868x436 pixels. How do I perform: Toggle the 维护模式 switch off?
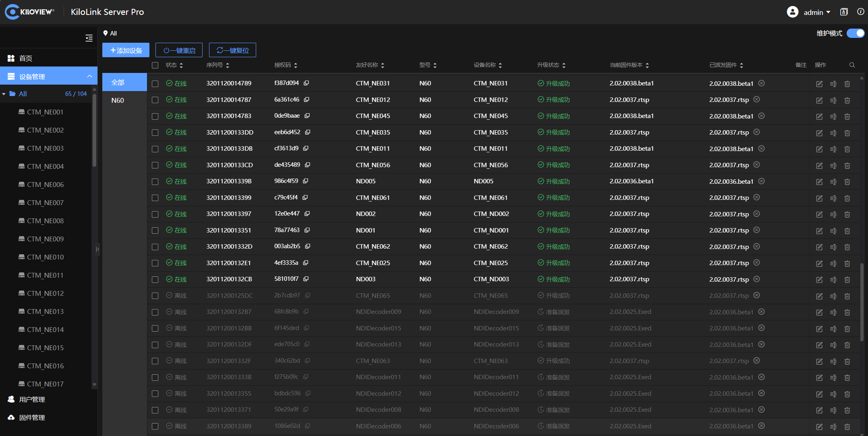pos(856,33)
